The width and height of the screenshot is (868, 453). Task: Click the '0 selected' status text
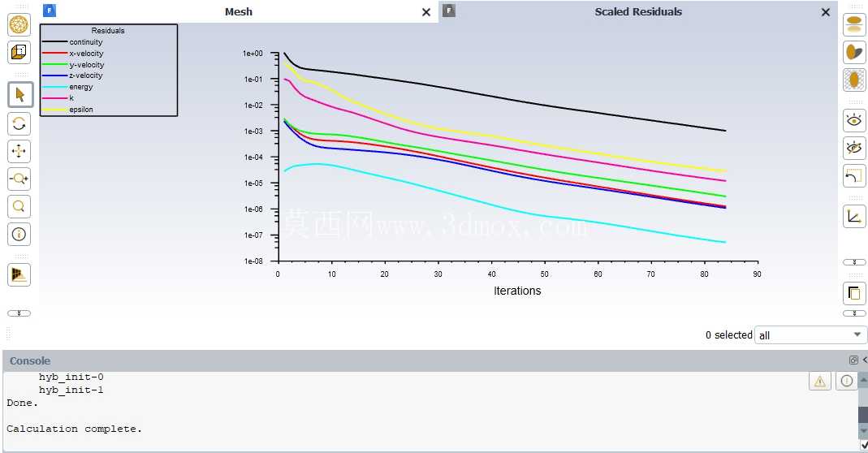[x=728, y=335]
